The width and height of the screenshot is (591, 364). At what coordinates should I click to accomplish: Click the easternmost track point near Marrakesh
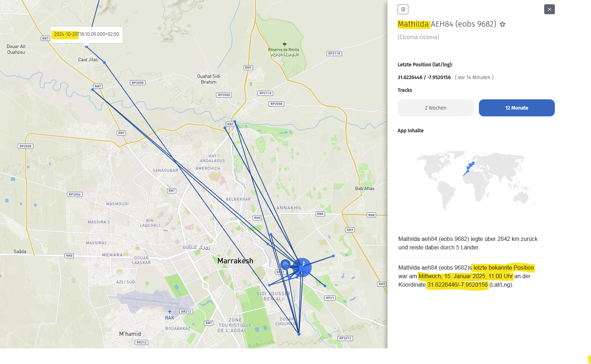[333, 256]
